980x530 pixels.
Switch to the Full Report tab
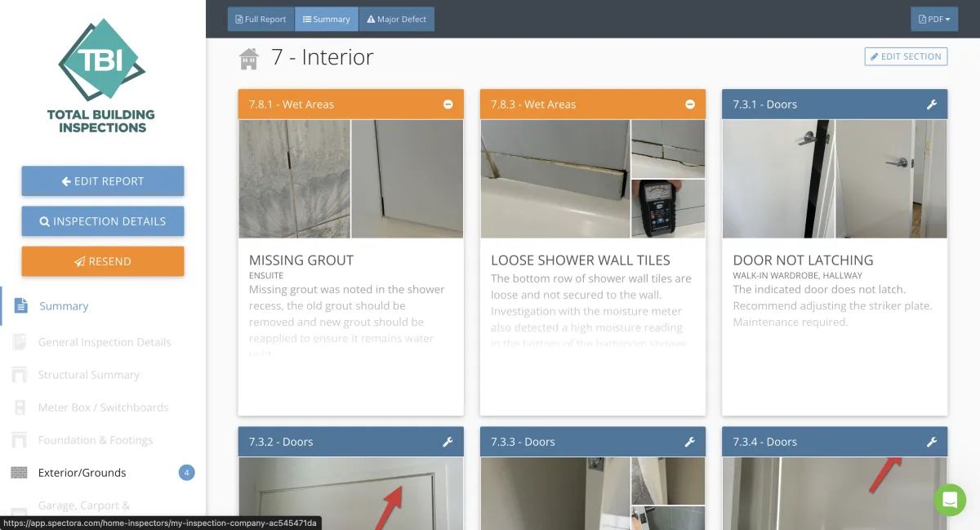[261, 19]
